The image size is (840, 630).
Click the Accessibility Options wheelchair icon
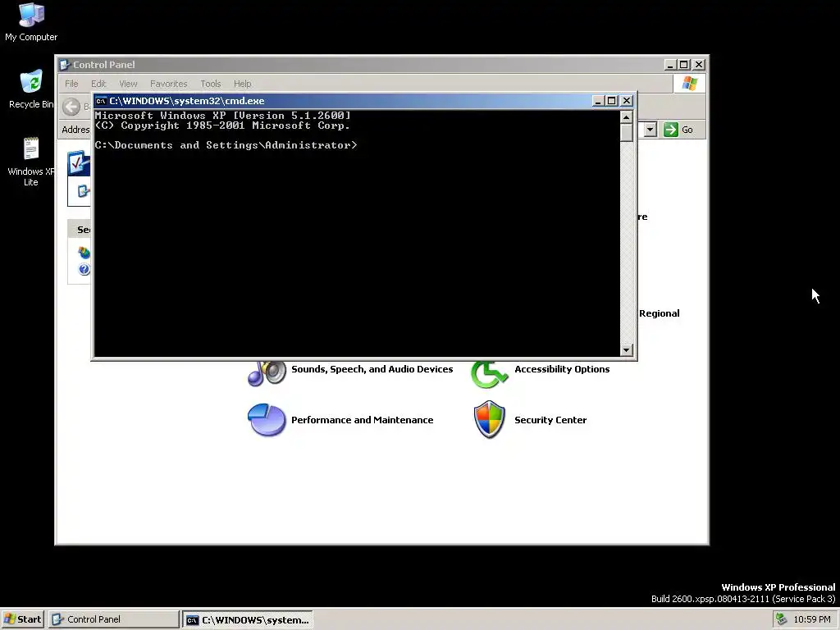tap(489, 373)
